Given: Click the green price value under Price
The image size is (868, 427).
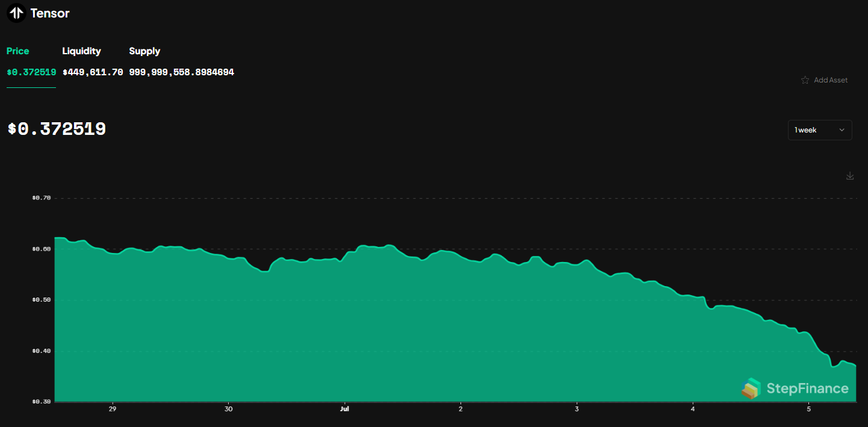Looking at the screenshot, I should 31,72.
